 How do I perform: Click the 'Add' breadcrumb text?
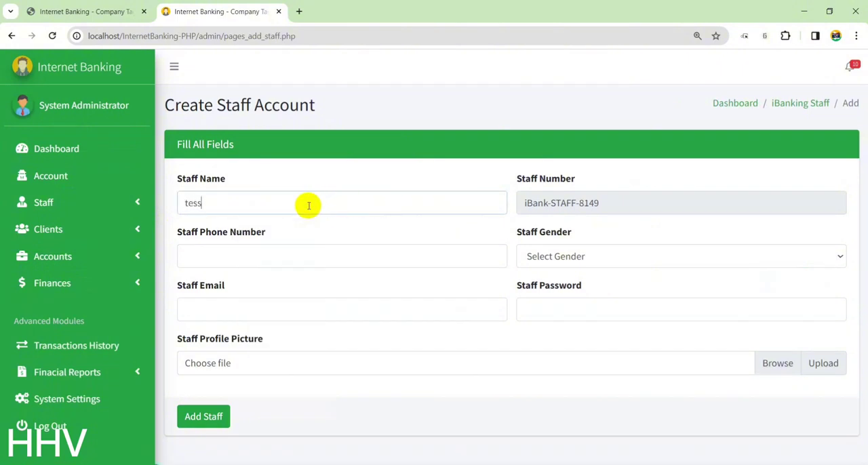[850, 103]
